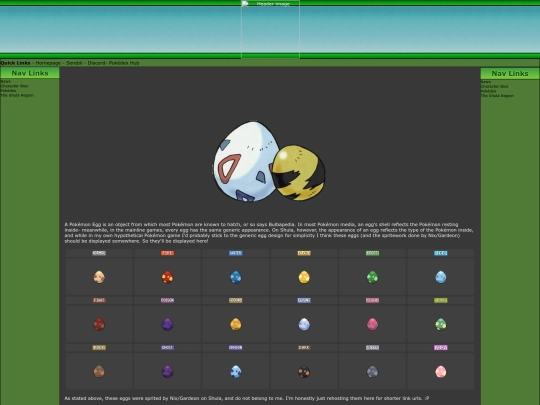Click the Fighting type dark-red egg sprite
Viewport: 540px width, 405px height.
tap(99, 324)
